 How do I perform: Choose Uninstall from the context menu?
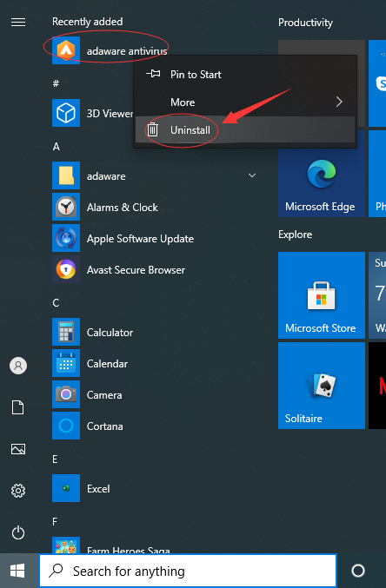(245, 129)
